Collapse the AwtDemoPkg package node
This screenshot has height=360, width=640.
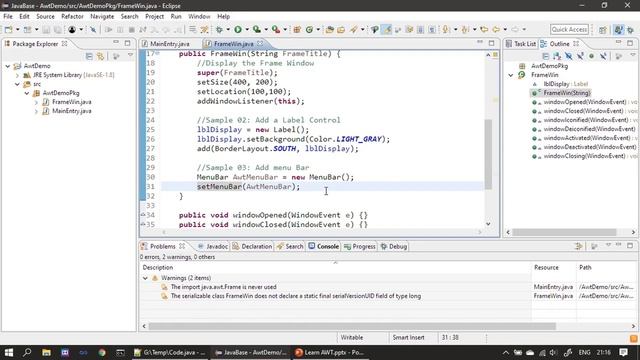click(x=27, y=93)
